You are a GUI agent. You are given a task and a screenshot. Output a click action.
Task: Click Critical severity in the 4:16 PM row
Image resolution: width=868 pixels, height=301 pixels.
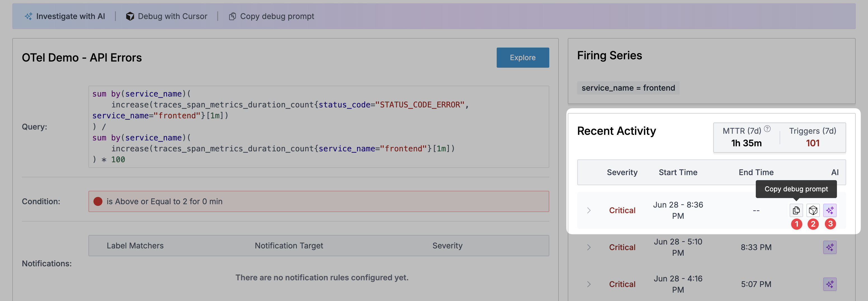pos(622,284)
